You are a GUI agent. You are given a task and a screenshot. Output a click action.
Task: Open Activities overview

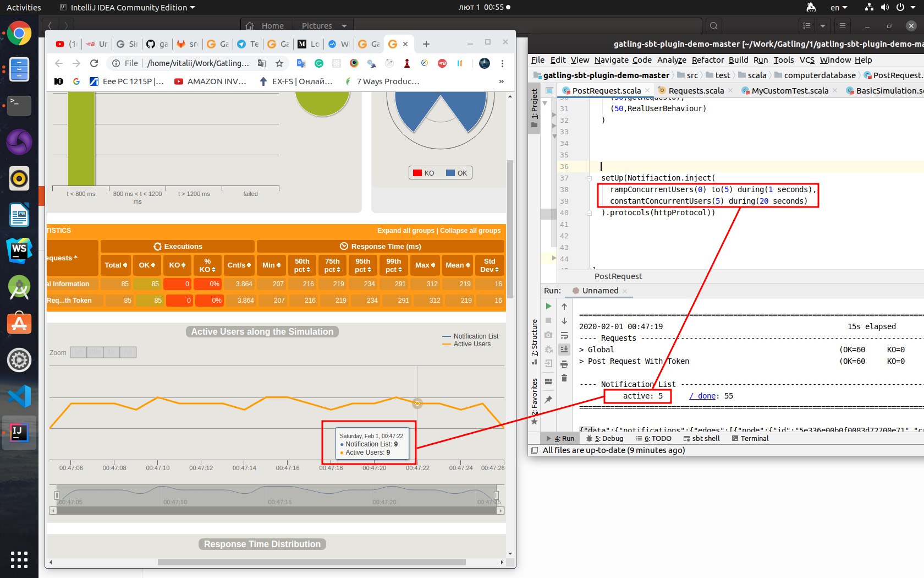coord(24,8)
